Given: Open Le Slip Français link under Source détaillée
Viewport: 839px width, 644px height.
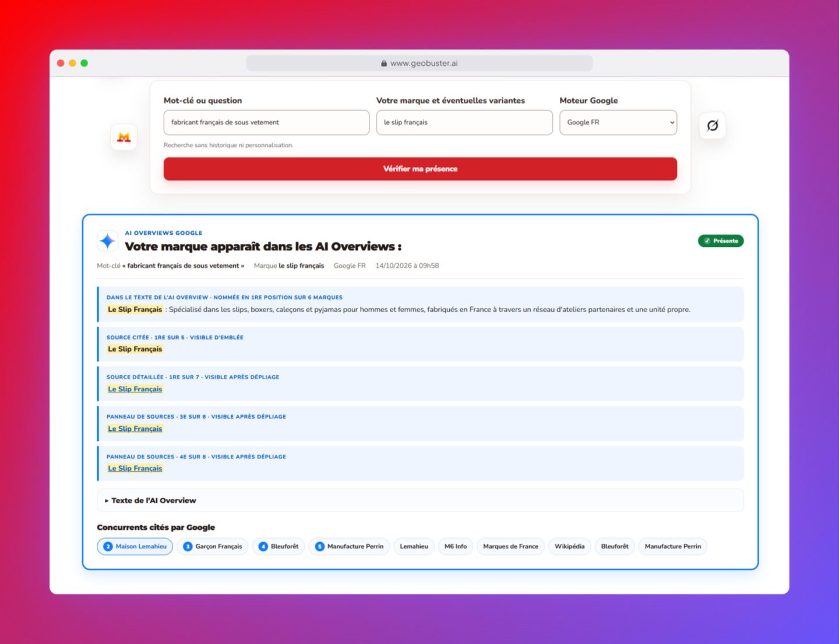Looking at the screenshot, I should (135, 389).
